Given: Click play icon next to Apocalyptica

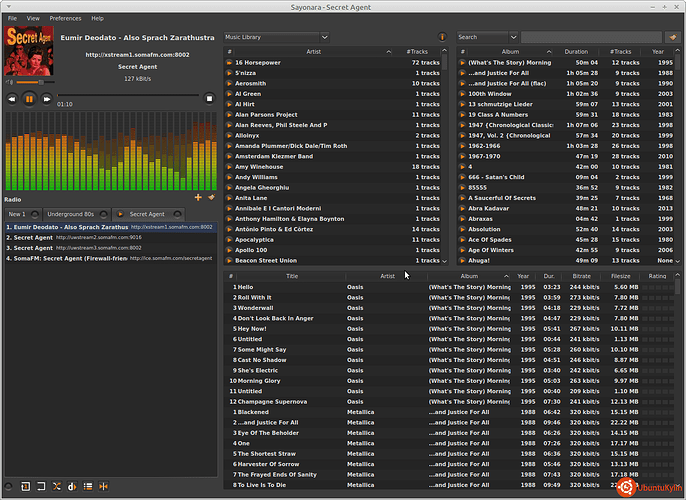Looking at the screenshot, I should click(229, 240).
